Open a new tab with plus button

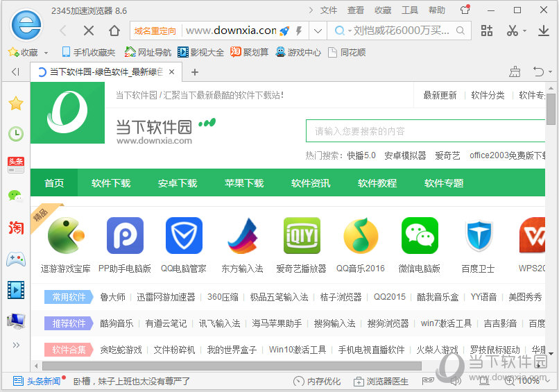195,72
